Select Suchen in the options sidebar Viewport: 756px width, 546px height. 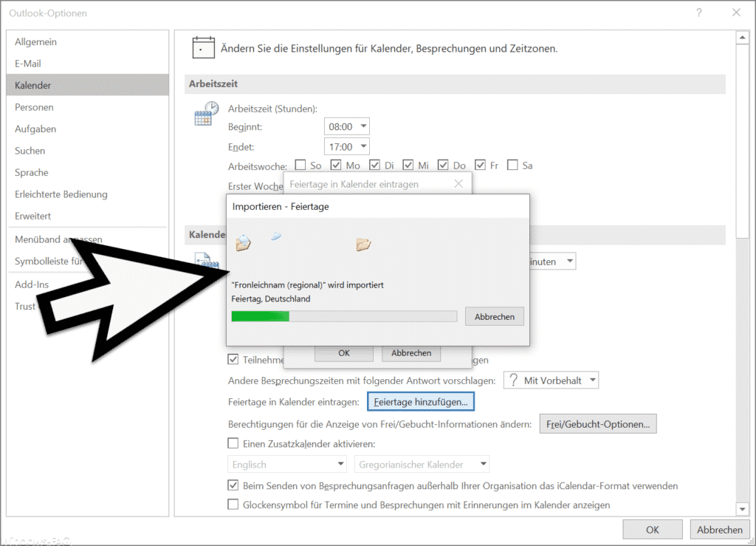click(x=87, y=151)
